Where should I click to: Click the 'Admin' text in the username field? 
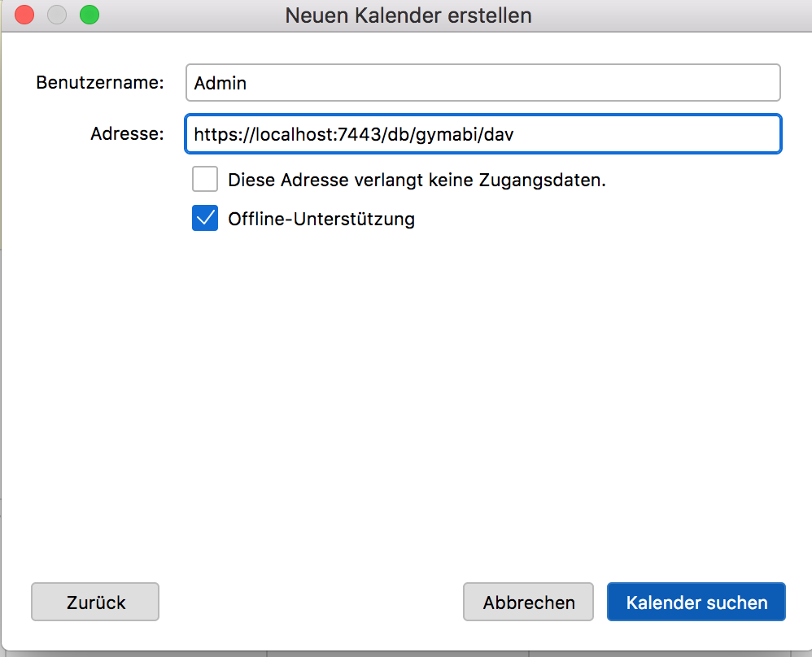pos(220,83)
